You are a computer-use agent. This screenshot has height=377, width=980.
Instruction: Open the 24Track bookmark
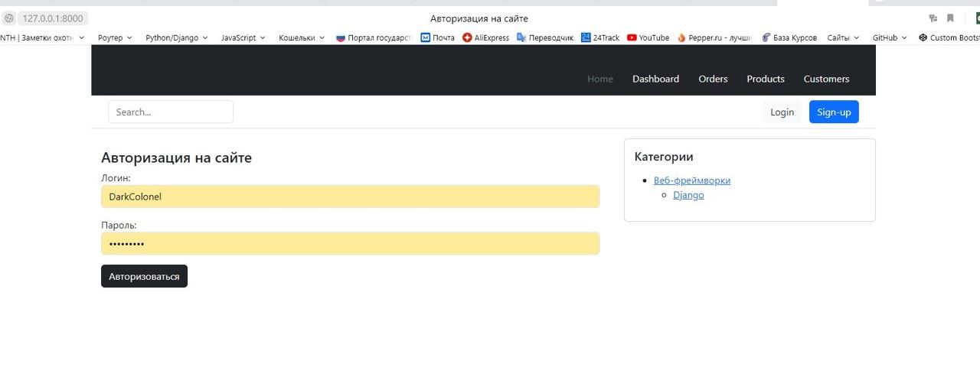coord(600,37)
